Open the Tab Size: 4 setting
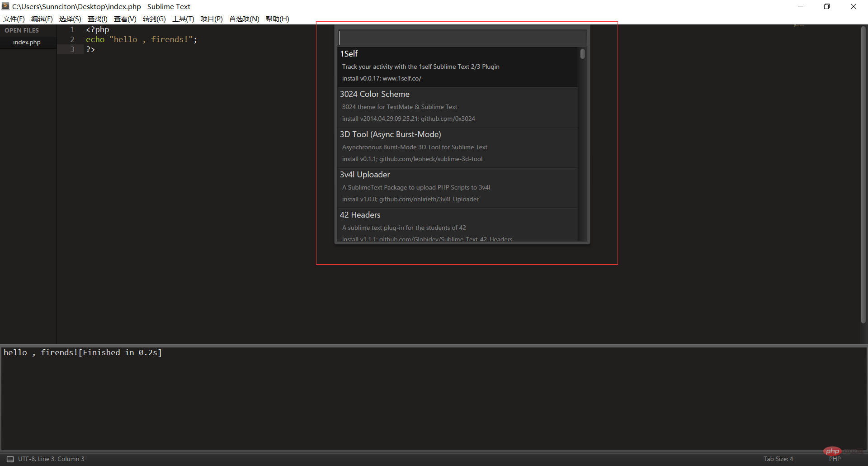Image resolution: width=868 pixels, height=466 pixels. [x=778, y=459]
